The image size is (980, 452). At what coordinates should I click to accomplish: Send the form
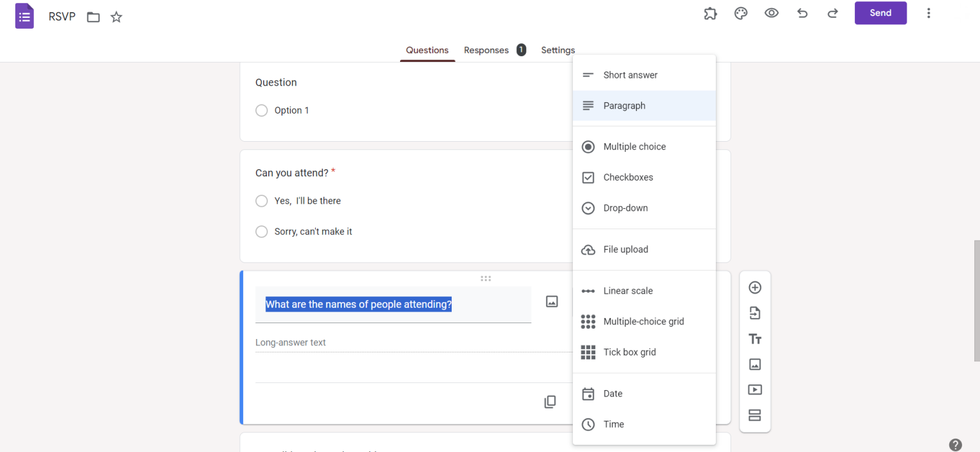[x=880, y=13]
